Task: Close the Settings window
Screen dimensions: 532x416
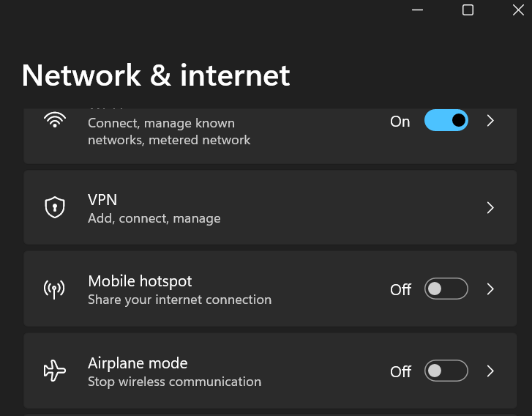Action: click(518, 10)
